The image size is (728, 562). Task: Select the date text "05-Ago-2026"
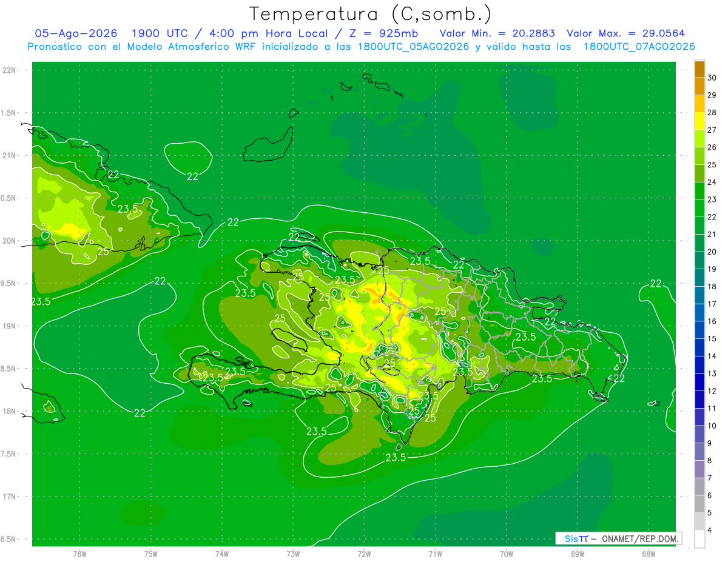(x=76, y=33)
